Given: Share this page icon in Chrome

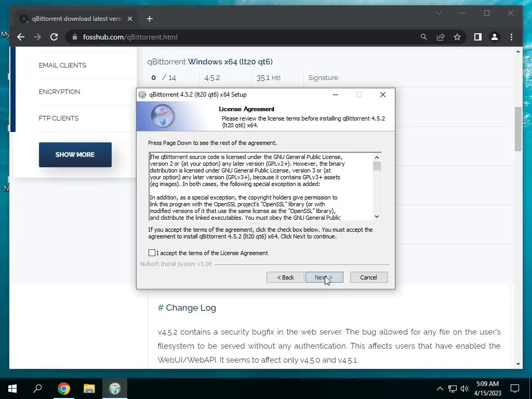Looking at the screenshot, I should coord(441,37).
